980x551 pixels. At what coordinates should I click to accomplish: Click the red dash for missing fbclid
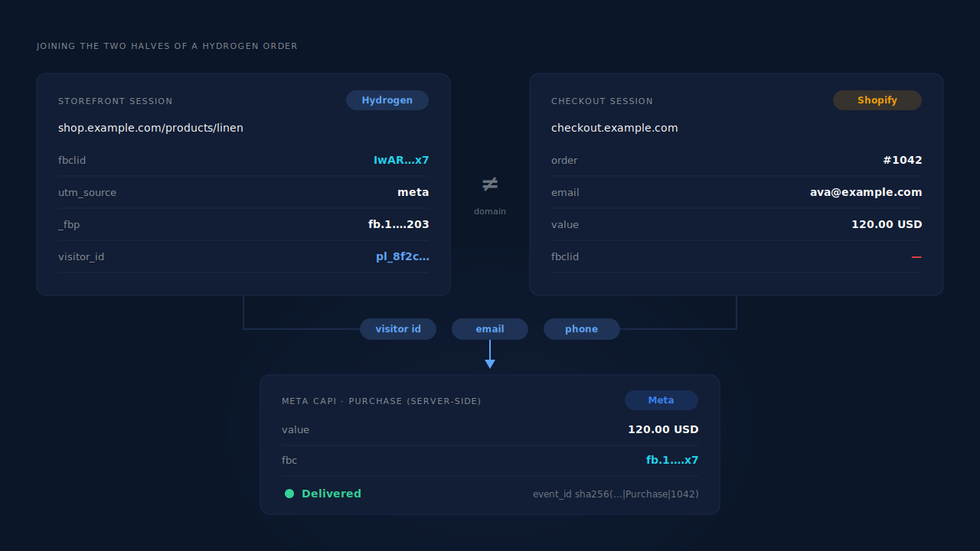click(916, 257)
